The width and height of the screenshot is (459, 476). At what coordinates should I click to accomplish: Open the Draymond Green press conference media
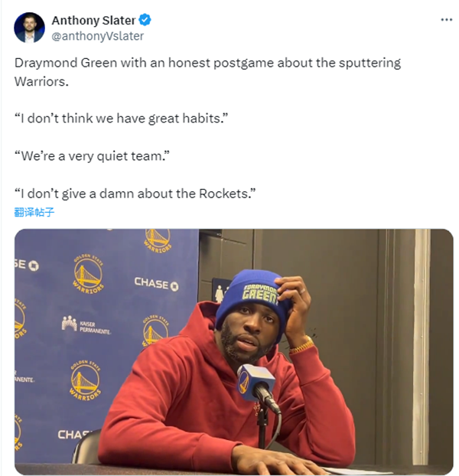click(234, 351)
